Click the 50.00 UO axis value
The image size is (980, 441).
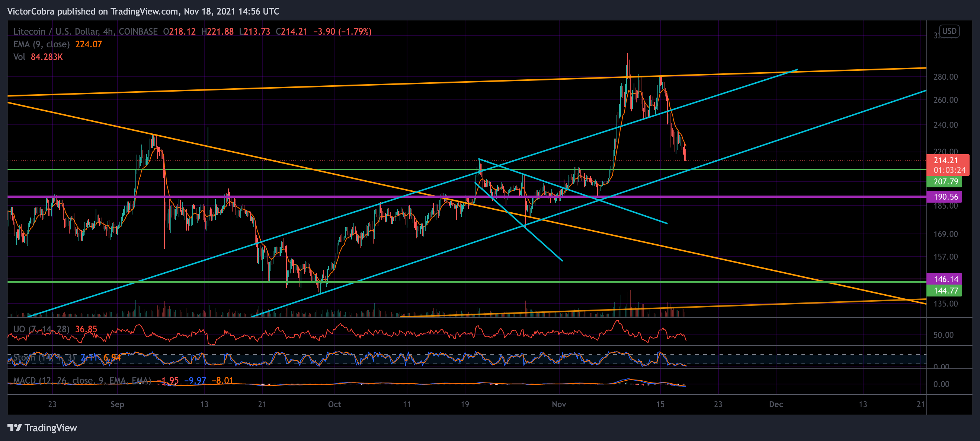943,335
